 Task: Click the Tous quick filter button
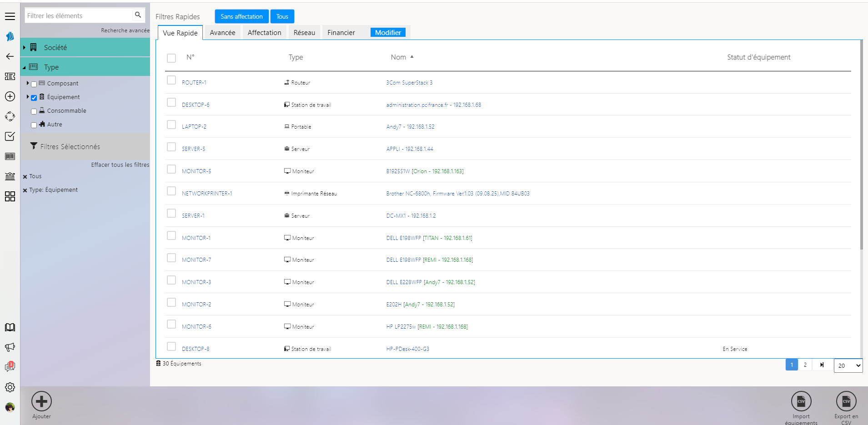point(282,16)
